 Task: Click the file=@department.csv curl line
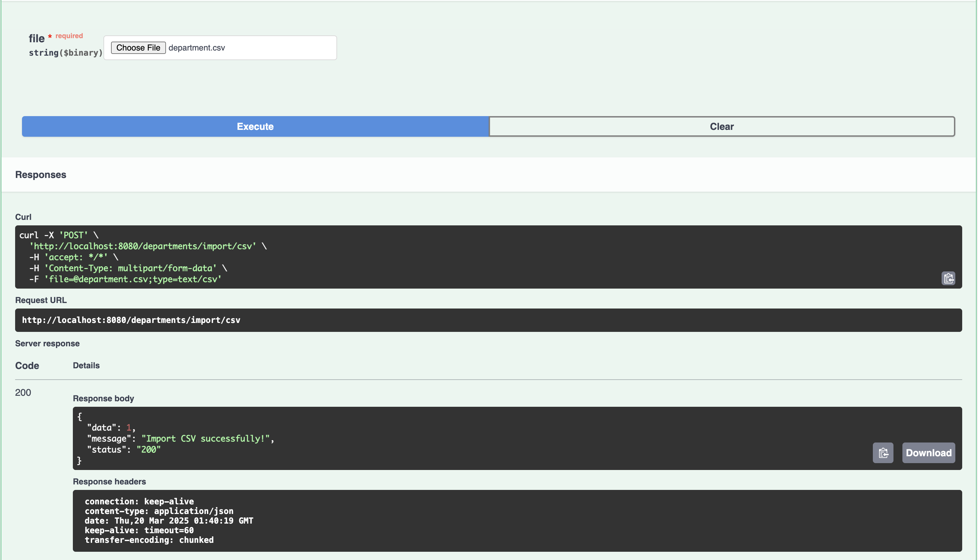125,279
